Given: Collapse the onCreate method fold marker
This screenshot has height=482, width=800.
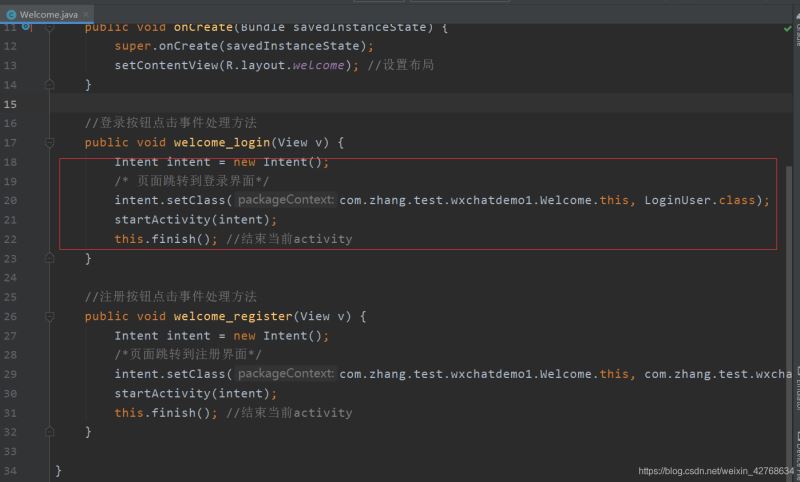Looking at the screenshot, I should [x=49, y=27].
